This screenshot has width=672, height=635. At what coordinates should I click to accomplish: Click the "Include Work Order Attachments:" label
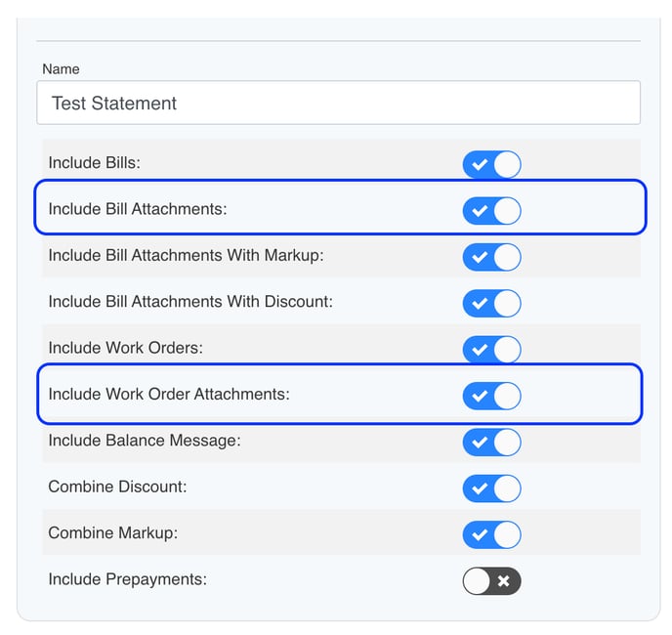[169, 395]
